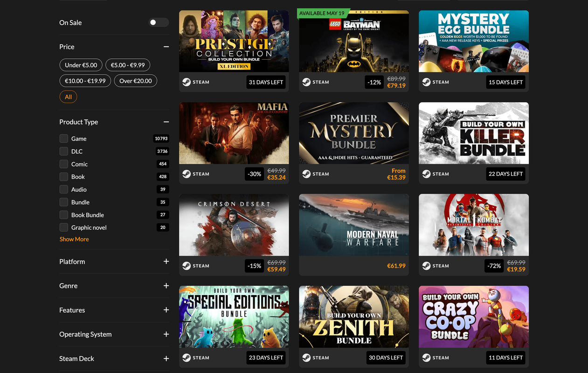Expand the Platform filter section

pos(166,262)
